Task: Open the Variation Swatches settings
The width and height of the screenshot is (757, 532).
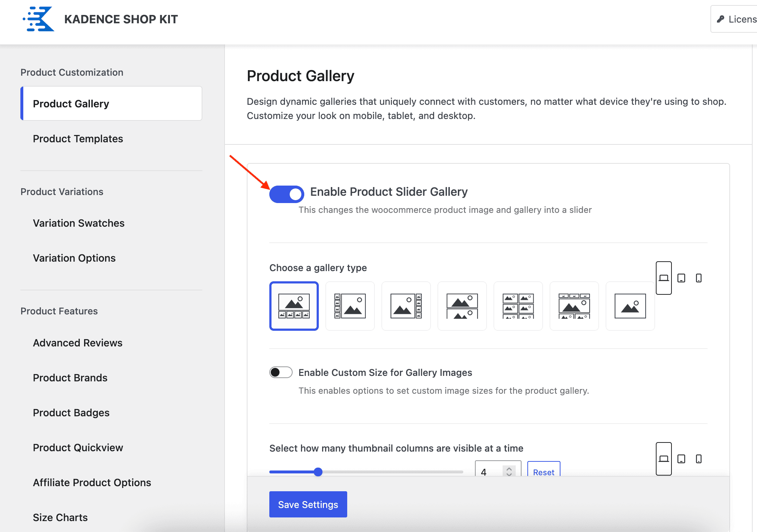Action: pos(79,223)
